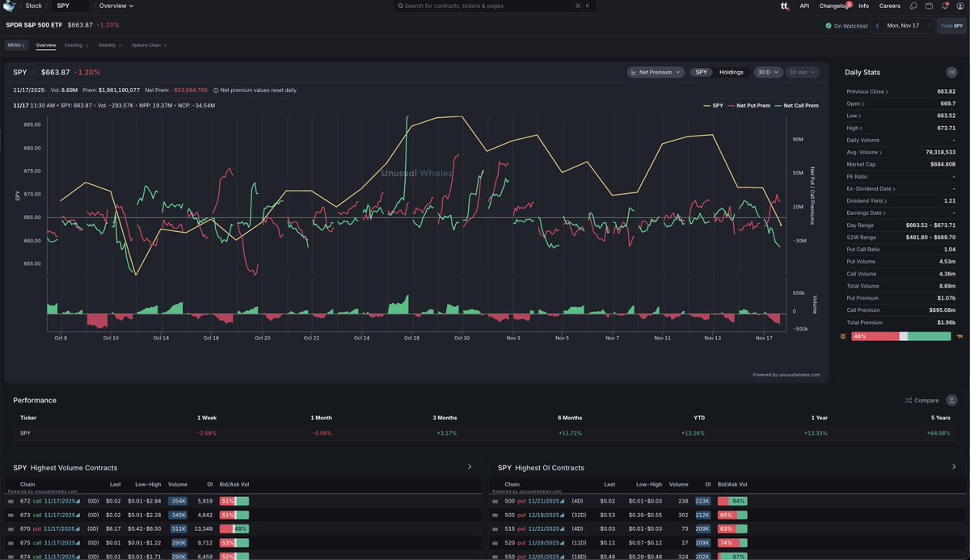
Task: Click the Trade SPY button
Action: click(951, 26)
